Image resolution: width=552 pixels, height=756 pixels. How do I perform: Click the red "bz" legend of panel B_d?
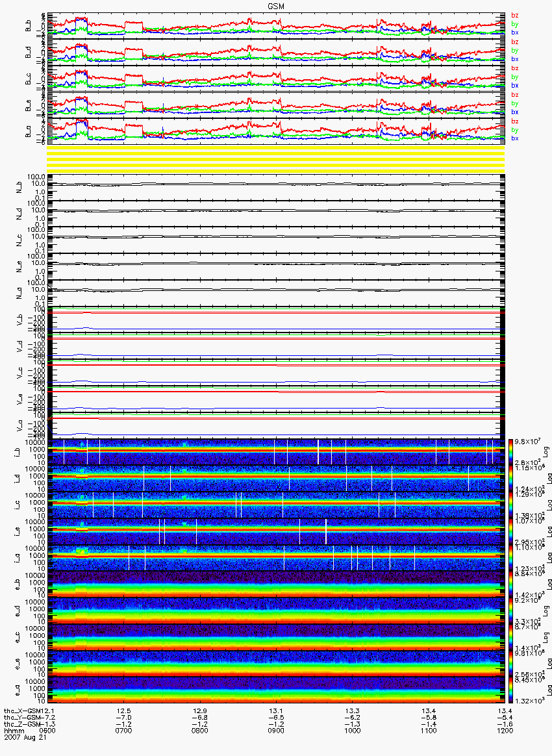pos(515,42)
